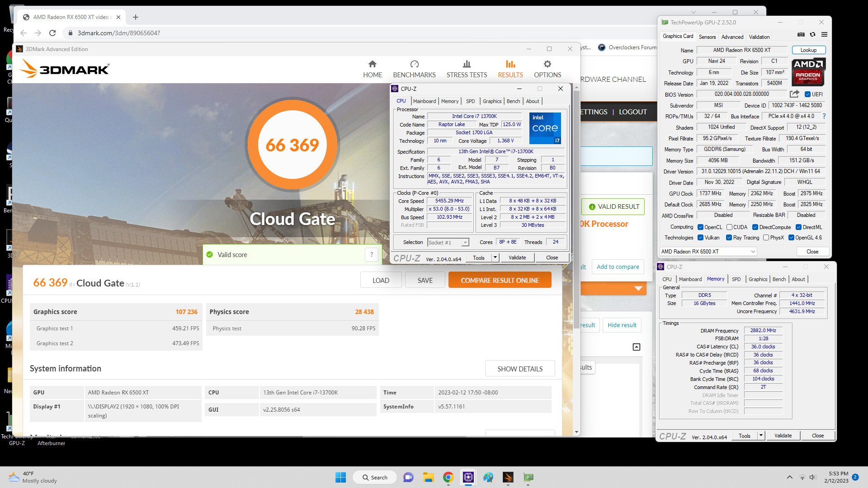Screen dimensions: 868x488
Task: Toggle Vulkan checkbox in GPU-Z
Action: [700, 238]
